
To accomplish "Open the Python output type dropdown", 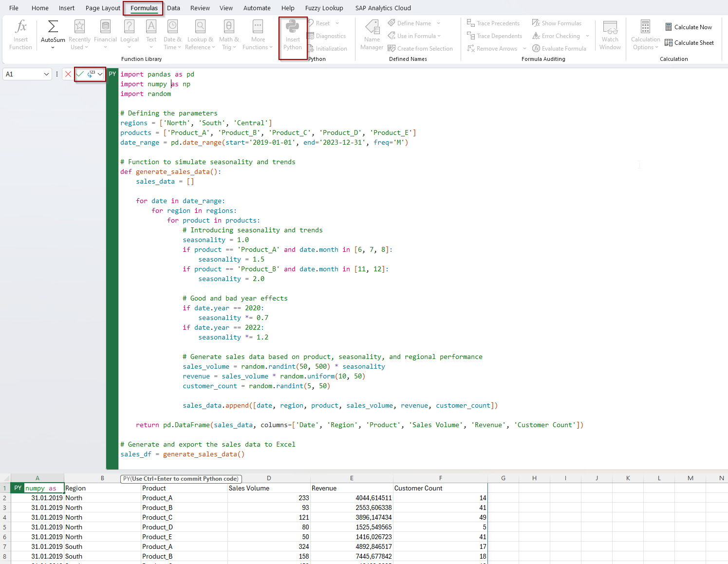I will [x=100, y=74].
